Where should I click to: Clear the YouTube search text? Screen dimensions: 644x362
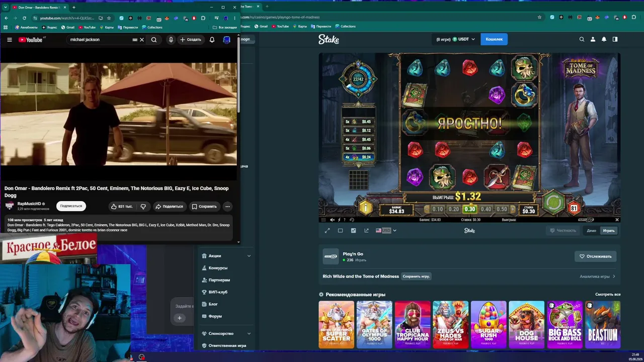(x=142, y=40)
